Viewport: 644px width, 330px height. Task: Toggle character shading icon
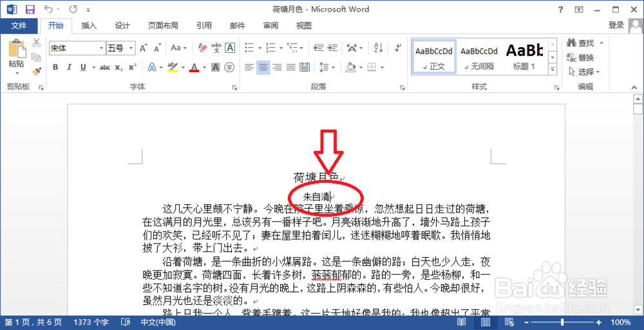[x=215, y=68]
